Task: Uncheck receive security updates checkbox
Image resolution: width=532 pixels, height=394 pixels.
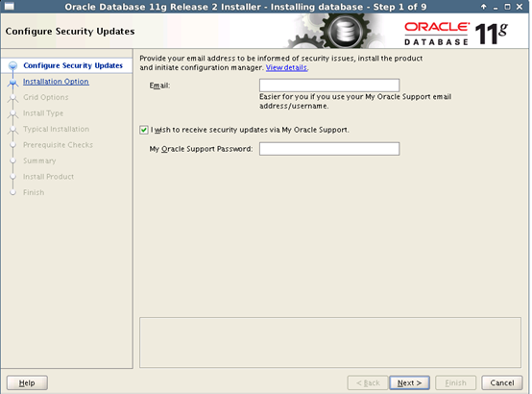Action: click(x=143, y=130)
